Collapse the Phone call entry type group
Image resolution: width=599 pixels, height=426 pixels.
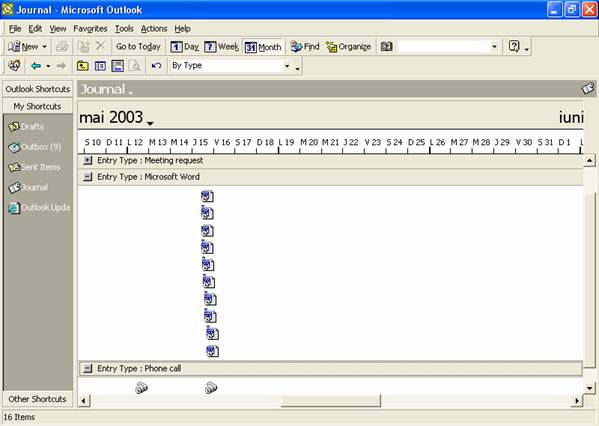pyautogui.click(x=88, y=369)
